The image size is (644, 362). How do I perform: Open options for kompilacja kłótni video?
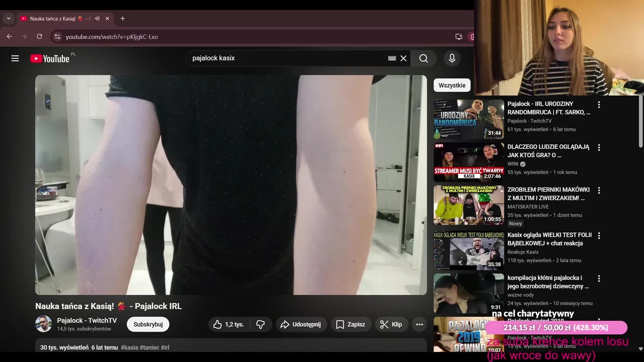599,278
